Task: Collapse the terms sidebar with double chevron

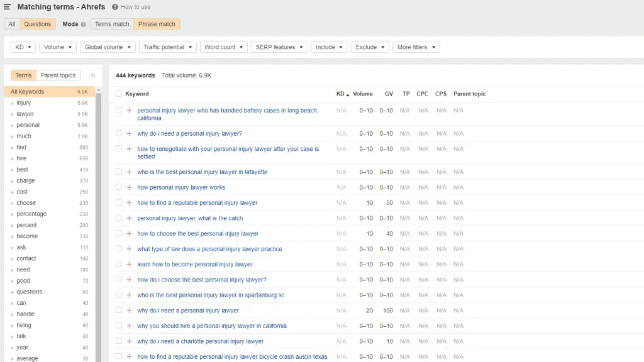Action: 93,75
